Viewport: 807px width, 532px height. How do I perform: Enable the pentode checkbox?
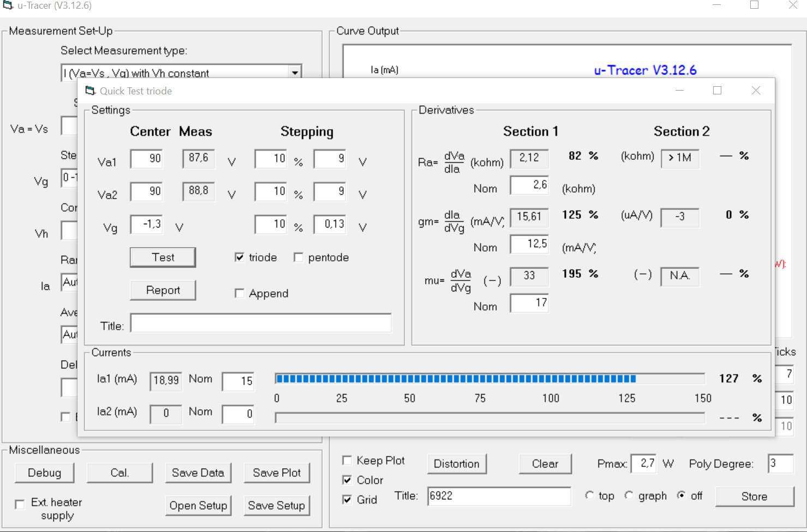(298, 257)
